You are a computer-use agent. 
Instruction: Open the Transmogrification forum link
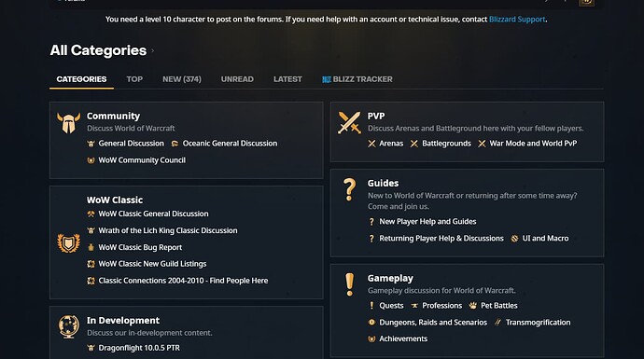538,323
